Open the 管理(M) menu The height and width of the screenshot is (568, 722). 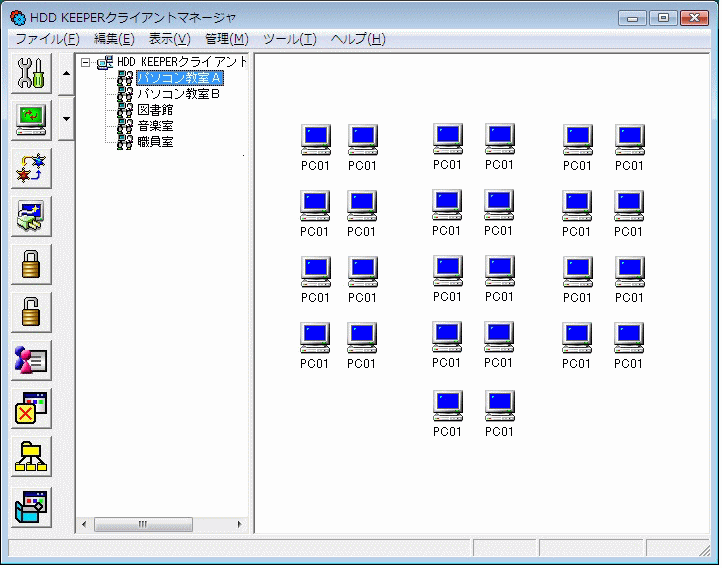tap(226, 39)
